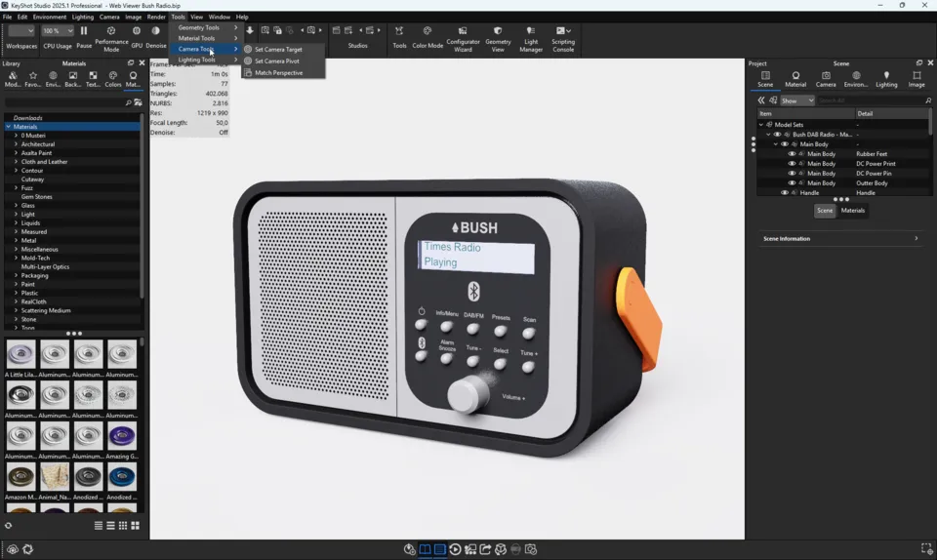
Task: Switch to Project Camera tab
Action: [826, 79]
